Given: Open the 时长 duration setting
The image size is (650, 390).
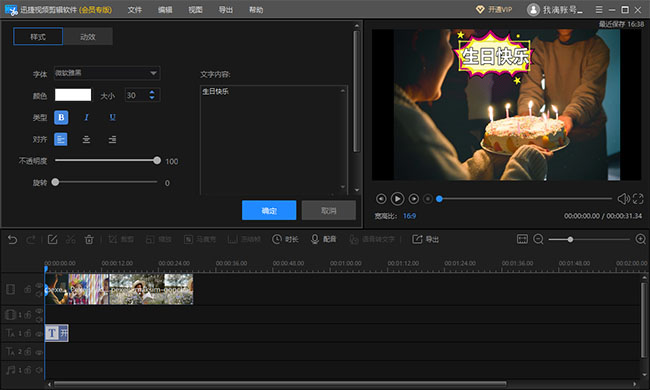Looking at the screenshot, I should pos(285,239).
